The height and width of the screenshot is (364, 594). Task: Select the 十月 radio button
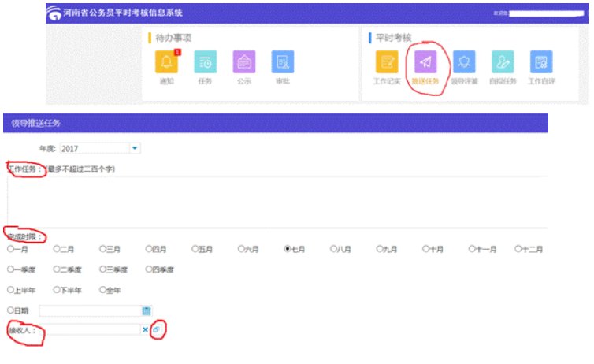tap(425, 249)
